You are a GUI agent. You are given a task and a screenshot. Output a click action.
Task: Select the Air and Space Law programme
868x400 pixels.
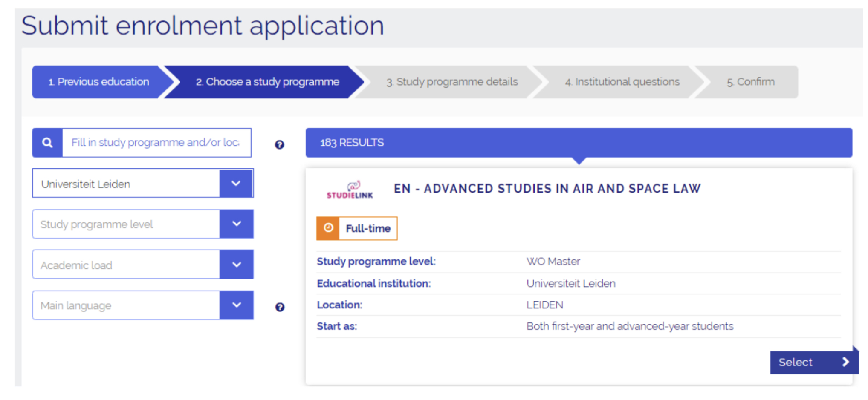pos(814,362)
